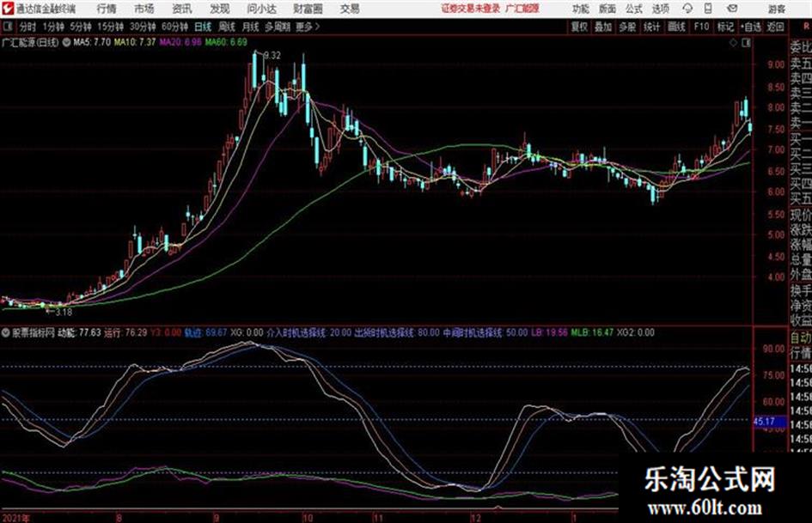Click the month 10 timeline marker
Viewport: 812px width, 523px height.
tap(307, 517)
